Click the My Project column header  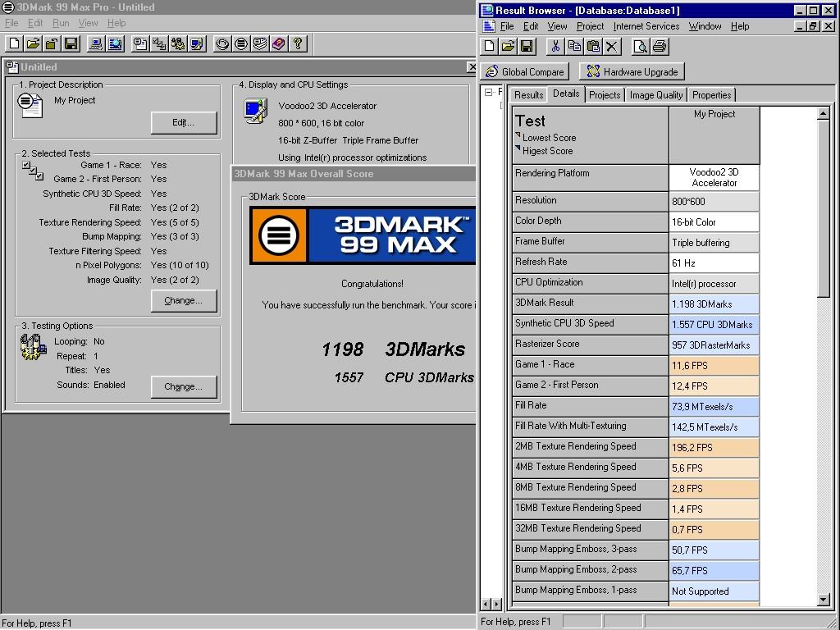tap(714, 135)
